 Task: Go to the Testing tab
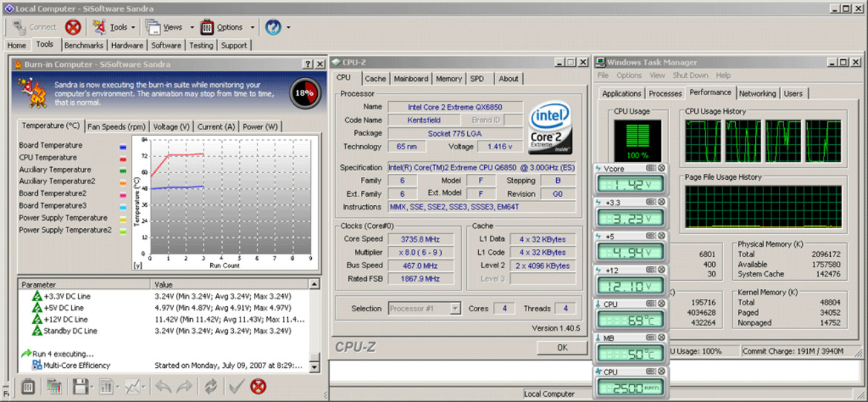201,45
